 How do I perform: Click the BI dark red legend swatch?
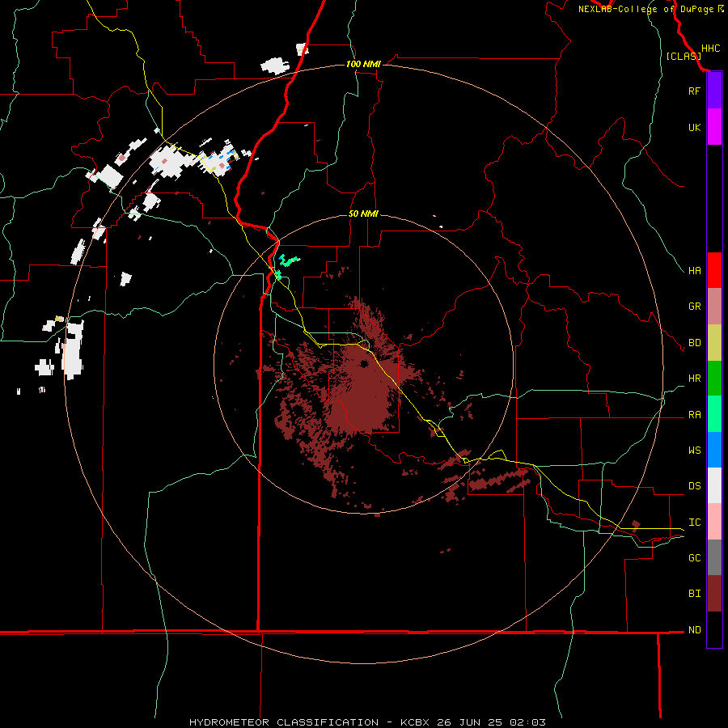point(714,594)
